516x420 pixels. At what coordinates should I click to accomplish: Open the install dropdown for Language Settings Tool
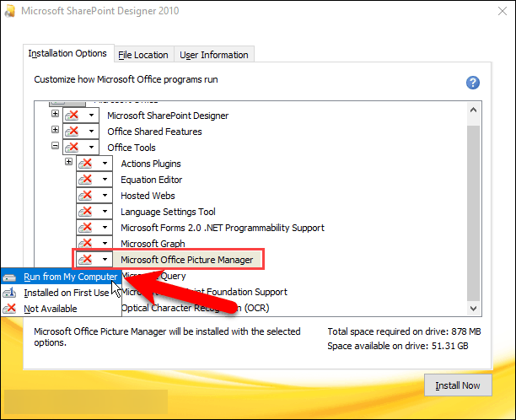pos(105,212)
